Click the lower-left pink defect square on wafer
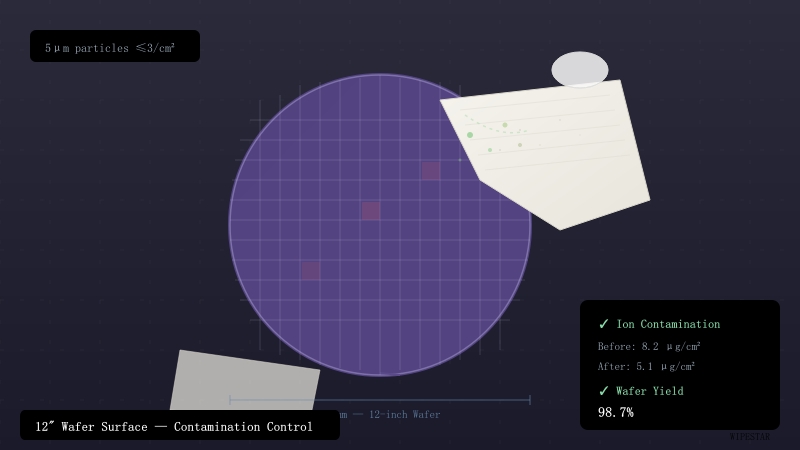 pos(311,270)
